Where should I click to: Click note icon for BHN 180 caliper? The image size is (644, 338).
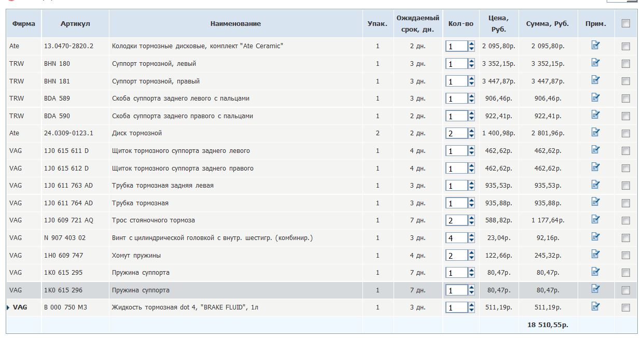(x=595, y=63)
